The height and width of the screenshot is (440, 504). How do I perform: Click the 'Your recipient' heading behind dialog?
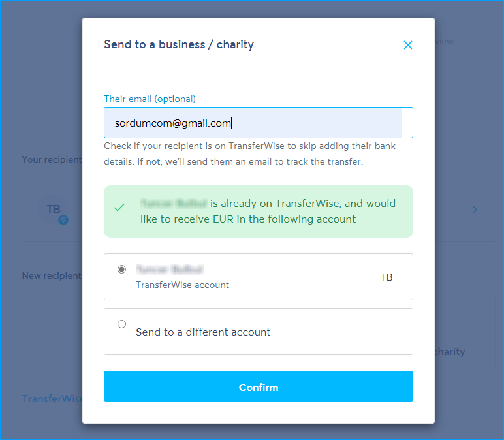[52, 159]
